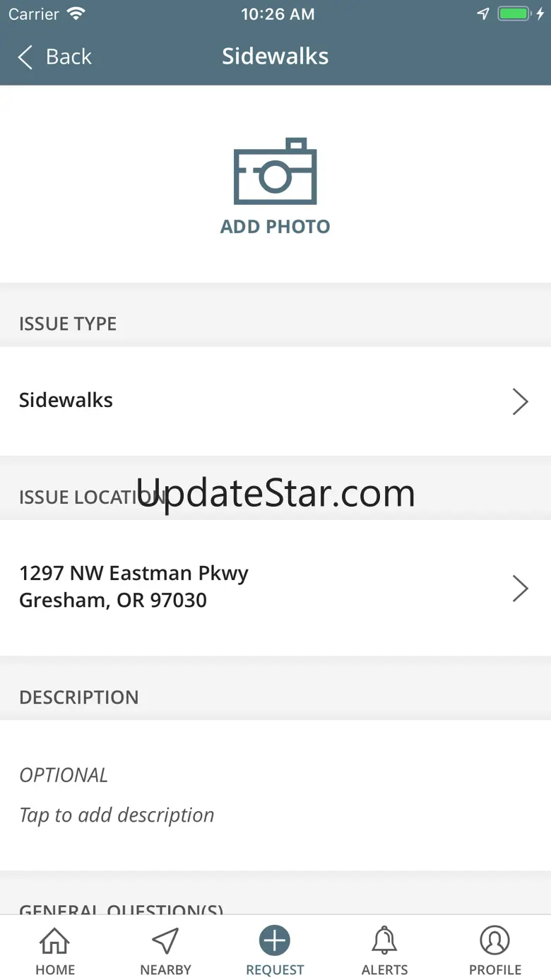This screenshot has width=551, height=980.
Task: Open the Home tab house icon
Action: 54,940
